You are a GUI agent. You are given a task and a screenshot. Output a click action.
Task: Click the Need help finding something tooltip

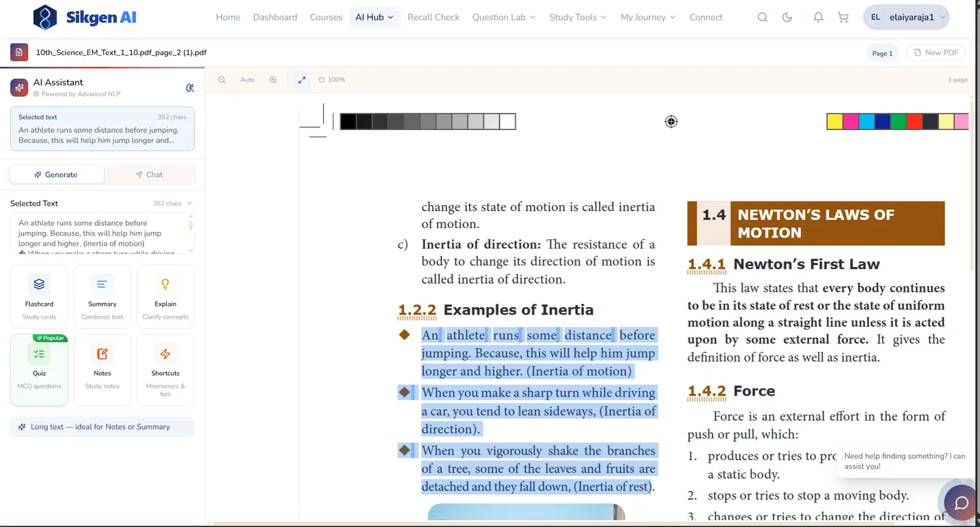906,461
